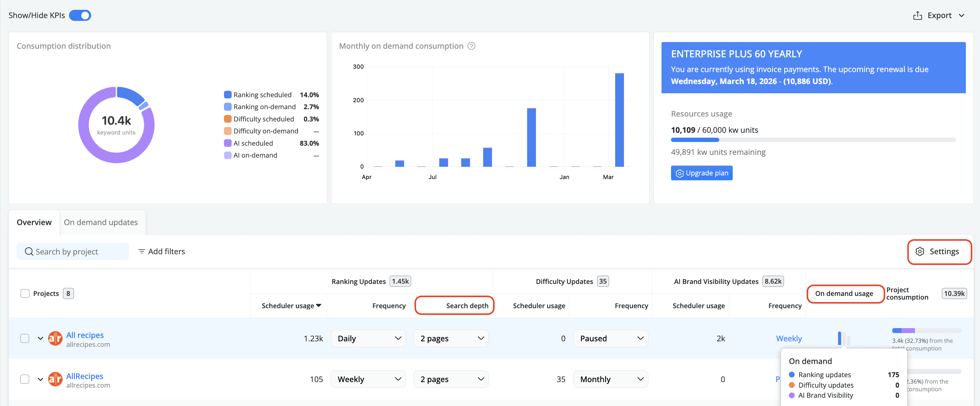Image resolution: width=980 pixels, height=406 pixels.
Task: Check the Projects header checkbox
Action: point(25,293)
